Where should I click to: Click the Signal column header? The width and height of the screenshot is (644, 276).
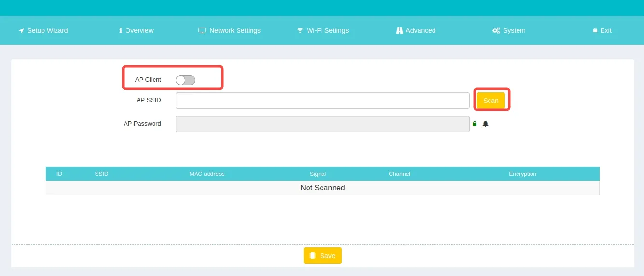[x=318, y=174]
